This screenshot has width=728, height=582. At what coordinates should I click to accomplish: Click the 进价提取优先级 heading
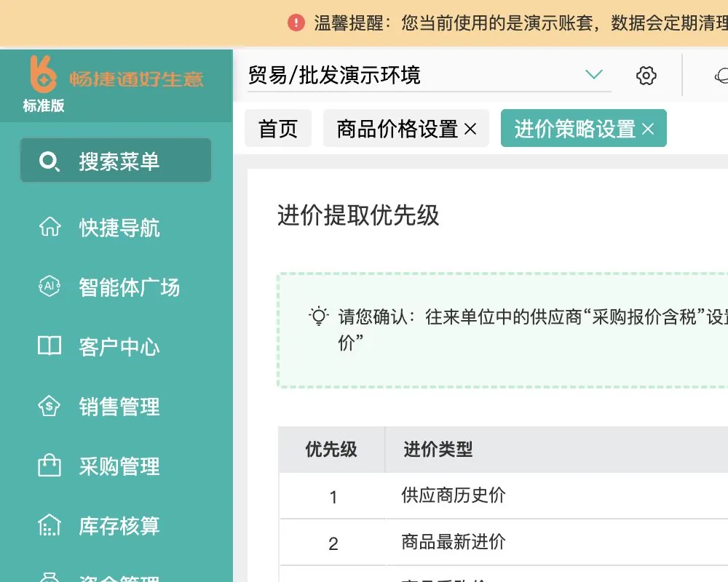point(358,215)
